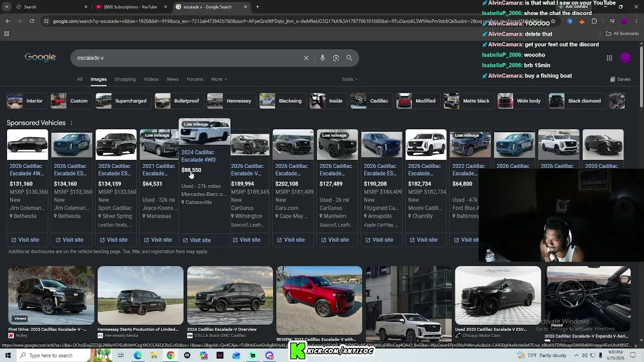
Task: Open Saves in Google results
Action: (620, 79)
